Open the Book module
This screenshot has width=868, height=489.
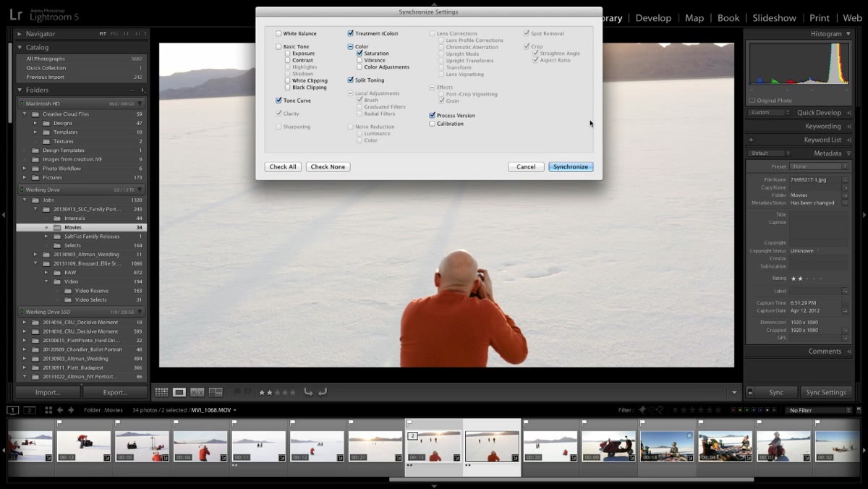pos(728,18)
